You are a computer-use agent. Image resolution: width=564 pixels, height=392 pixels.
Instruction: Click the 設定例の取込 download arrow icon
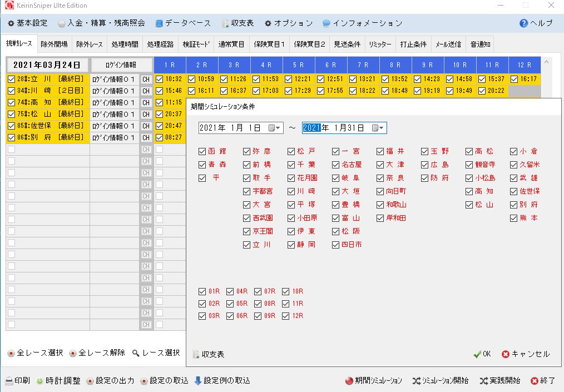198,381
